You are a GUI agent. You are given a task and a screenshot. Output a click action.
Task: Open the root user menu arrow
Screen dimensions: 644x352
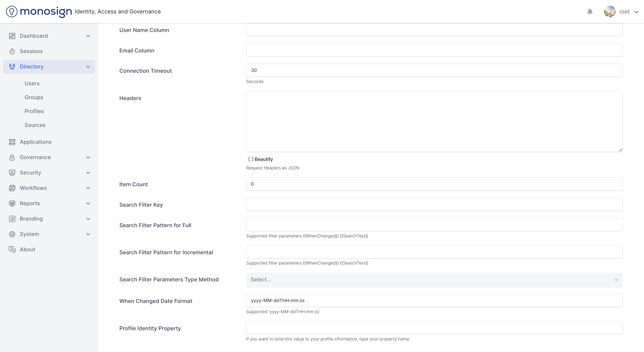(x=636, y=12)
